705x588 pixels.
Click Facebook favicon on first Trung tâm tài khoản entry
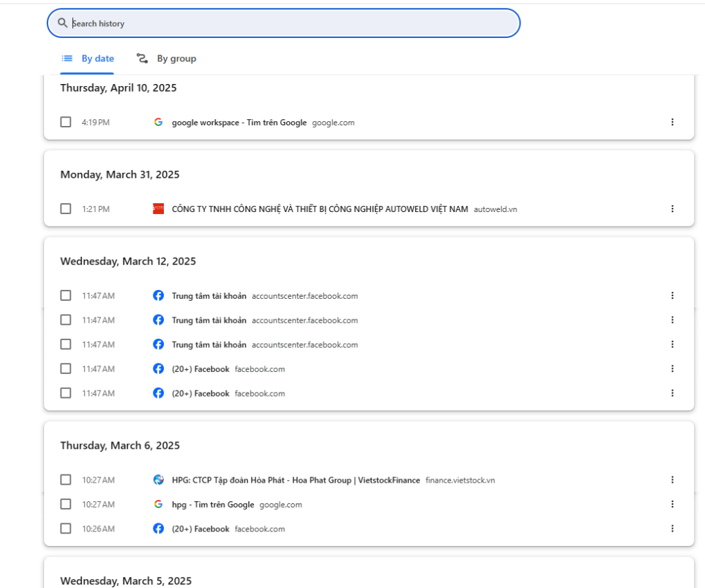(x=158, y=296)
